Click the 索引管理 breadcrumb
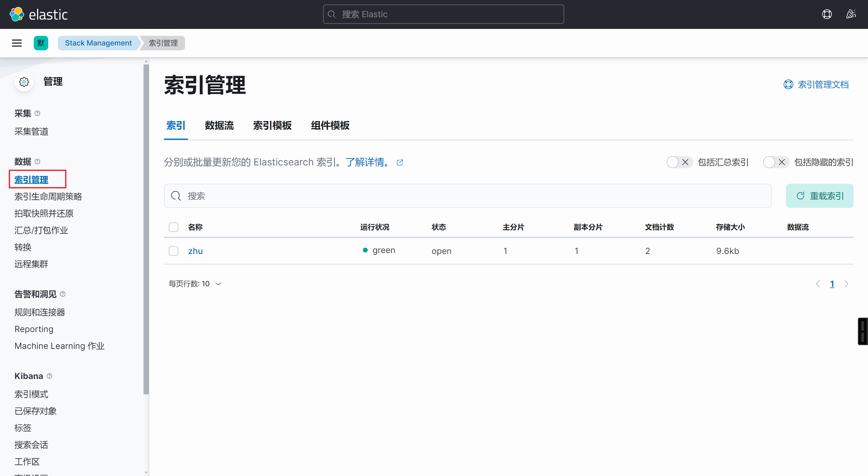 pyautogui.click(x=163, y=43)
